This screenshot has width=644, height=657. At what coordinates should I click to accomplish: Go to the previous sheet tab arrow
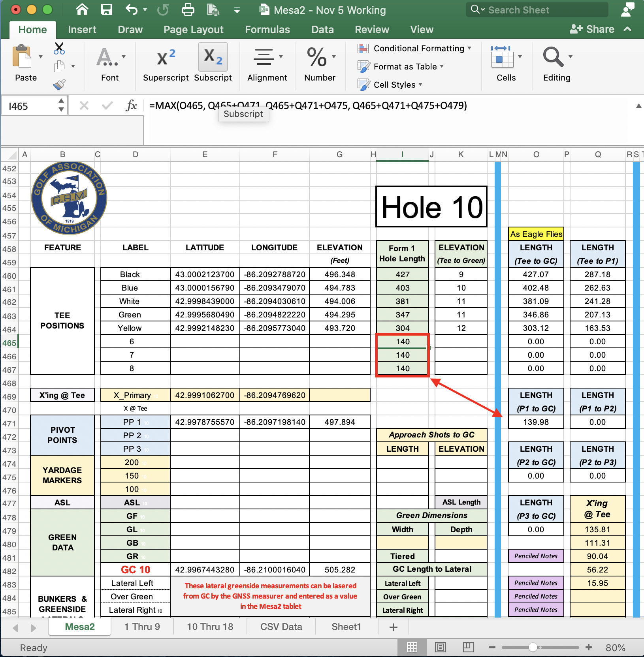(x=15, y=628)
